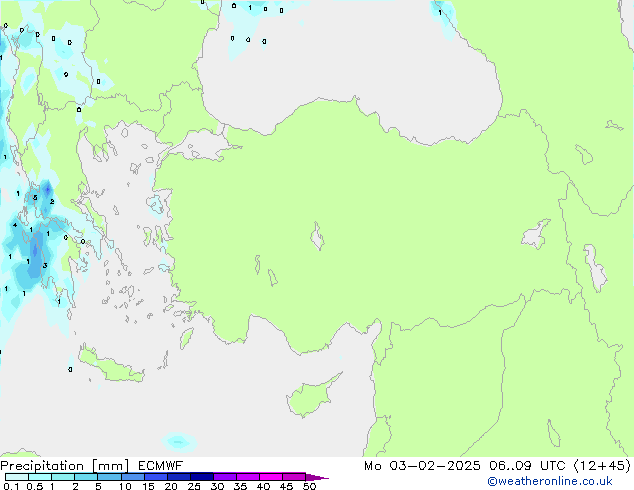Click the 'Mo 03-02-2025' date text

coord(422,466)
